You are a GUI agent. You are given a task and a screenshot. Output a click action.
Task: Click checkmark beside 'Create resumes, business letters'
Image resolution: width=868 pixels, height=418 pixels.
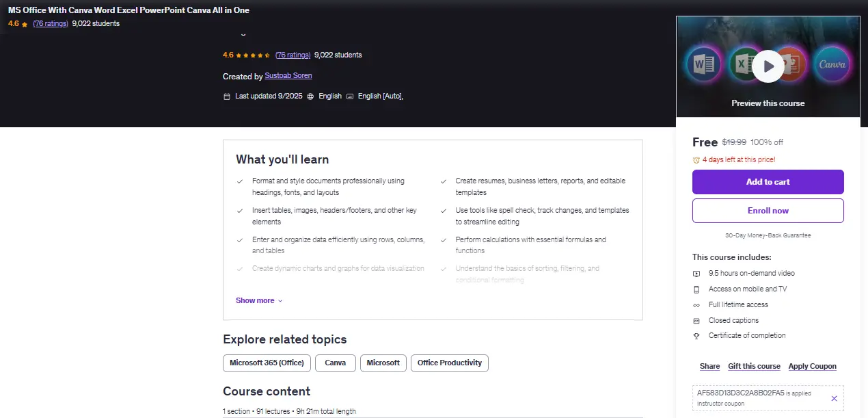point(444,181)
